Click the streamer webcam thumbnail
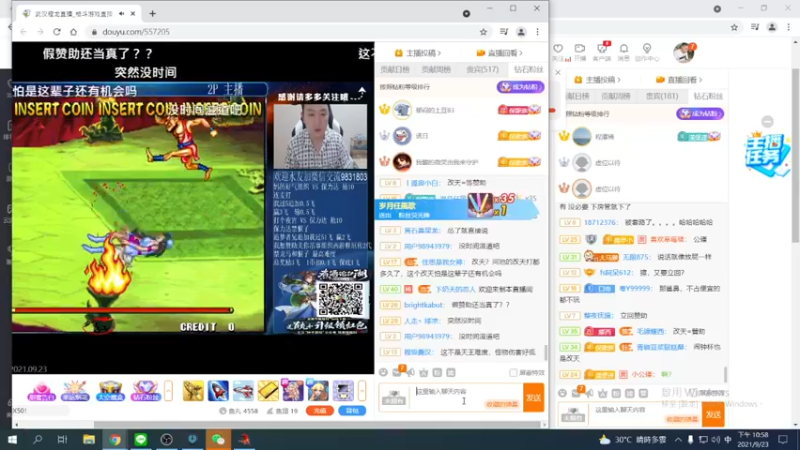 (x=320, y=136)
